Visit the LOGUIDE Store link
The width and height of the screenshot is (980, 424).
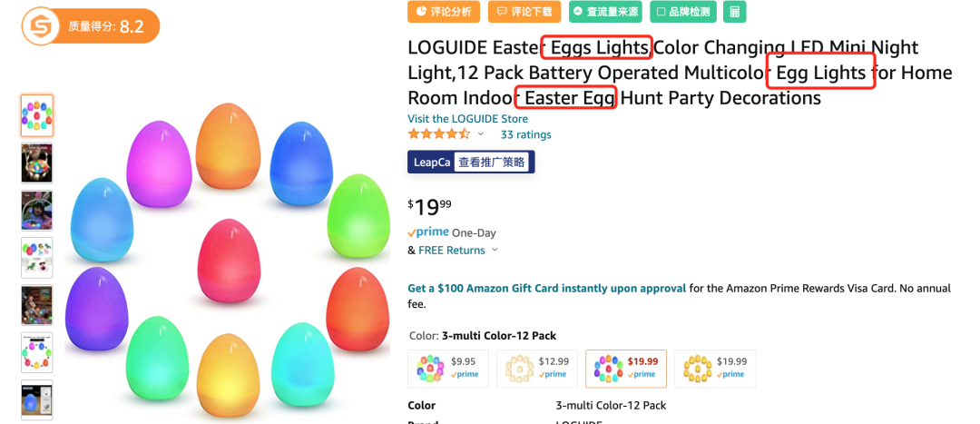[467, 119]
